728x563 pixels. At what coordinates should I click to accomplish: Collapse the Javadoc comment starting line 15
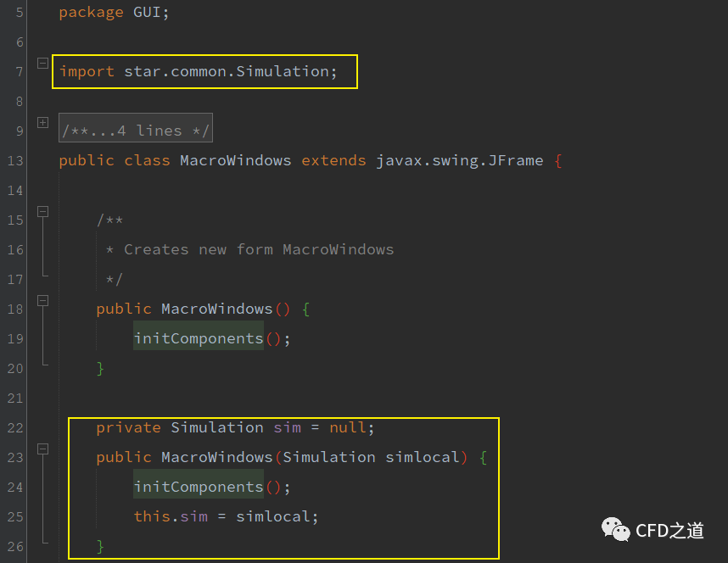pos(42,211)
